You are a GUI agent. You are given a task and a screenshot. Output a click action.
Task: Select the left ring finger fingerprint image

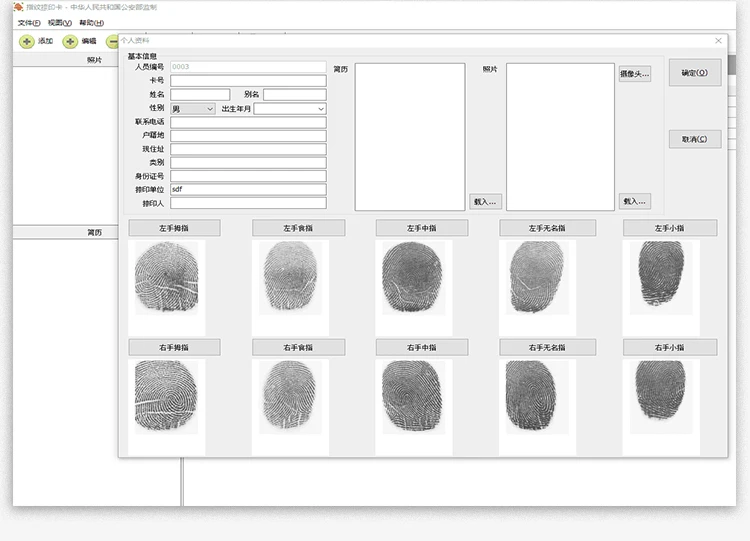pyautogui.click(x=537, y=277)
